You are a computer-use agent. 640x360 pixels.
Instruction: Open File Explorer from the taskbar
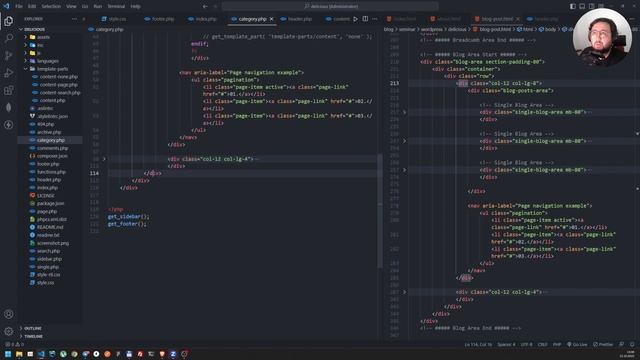point(19,354)
